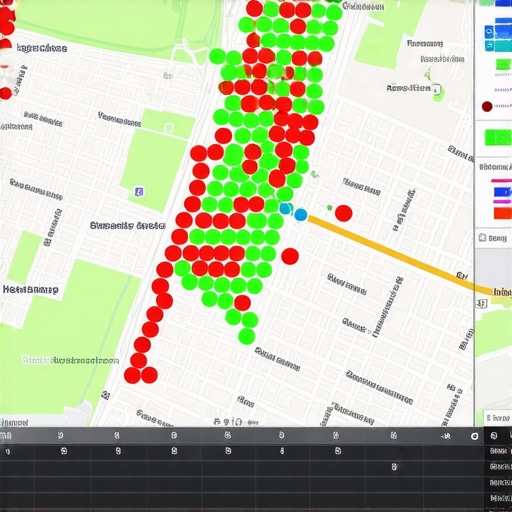Click the small circle icon in the small park
This screenshot has height=512, width=512.
point(169,128)
